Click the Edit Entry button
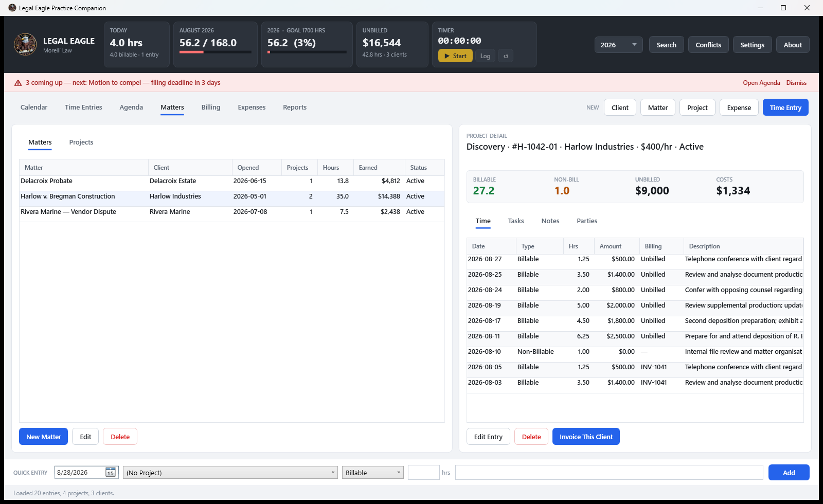 pos(488,437)
